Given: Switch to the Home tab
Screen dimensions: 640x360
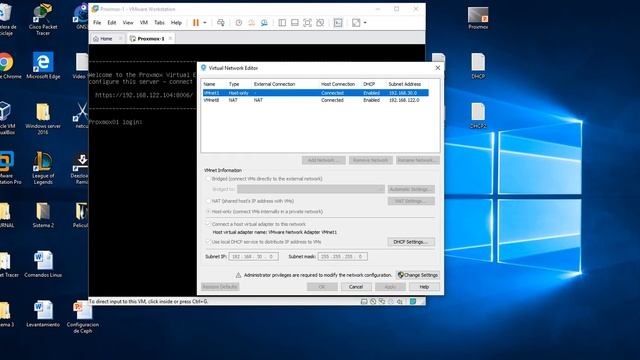Looking at the screenshot, I should tap(107, 39).
